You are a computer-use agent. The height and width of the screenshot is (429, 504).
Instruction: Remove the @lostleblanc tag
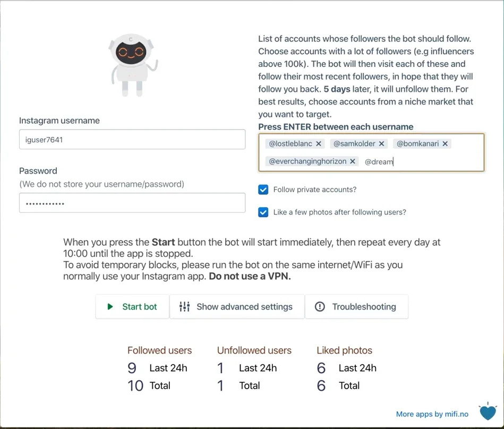tap(319, 144)
